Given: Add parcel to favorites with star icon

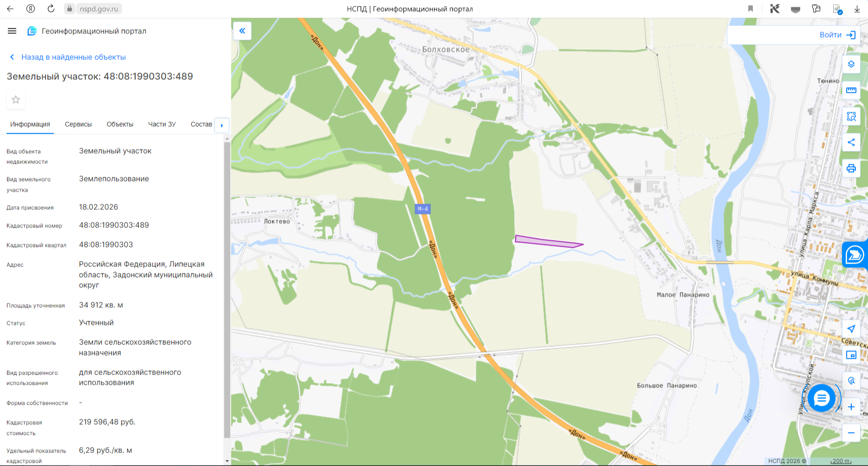Looking at the screenshot, I should [16, 100].
